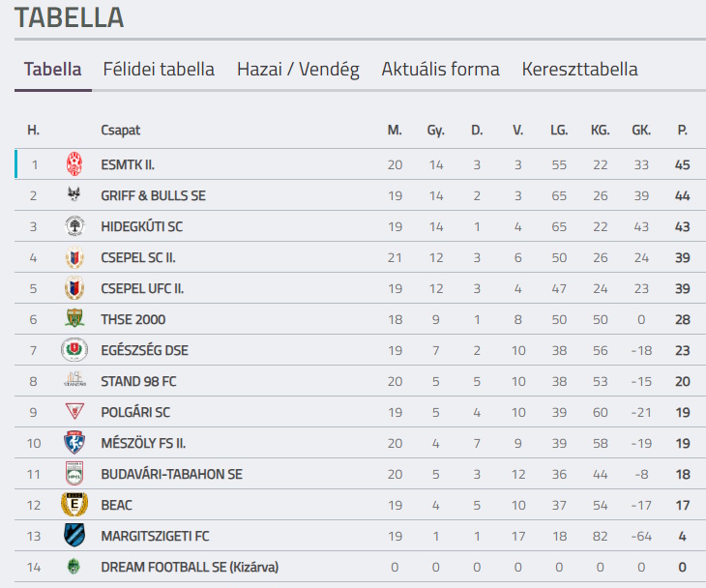The image size is (706, 588).
Task: Click the ESMTK II. team logo
Action: point(74,164)
